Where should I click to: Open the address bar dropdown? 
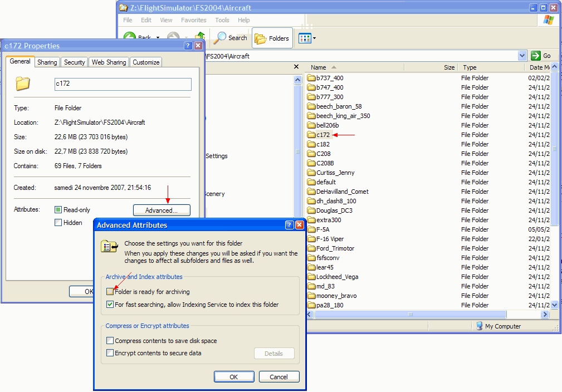[522, 56]
